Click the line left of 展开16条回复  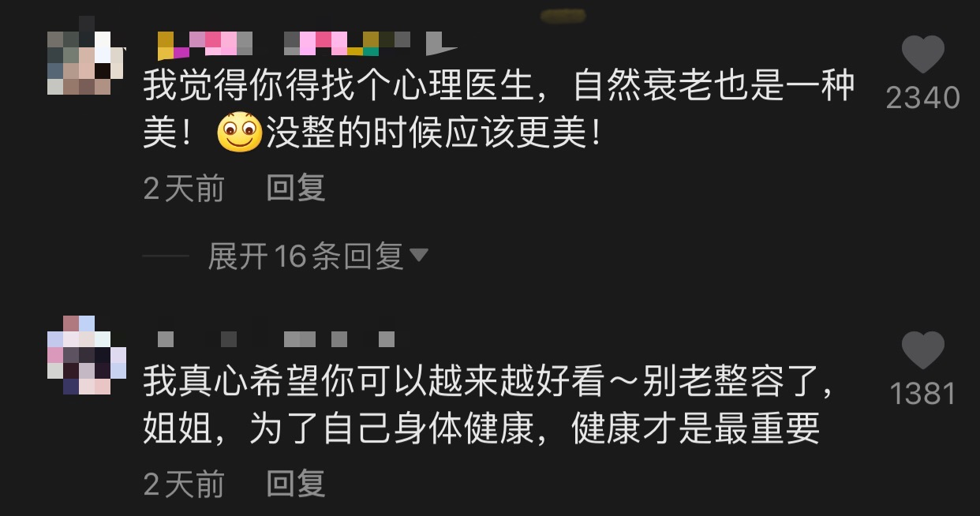click(166, 256)
